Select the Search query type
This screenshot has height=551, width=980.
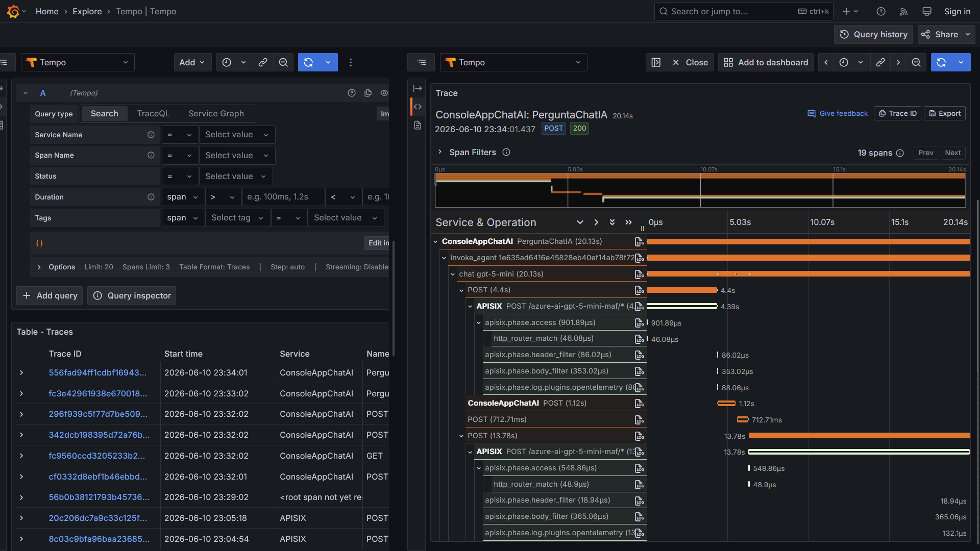tap(104, 113)
